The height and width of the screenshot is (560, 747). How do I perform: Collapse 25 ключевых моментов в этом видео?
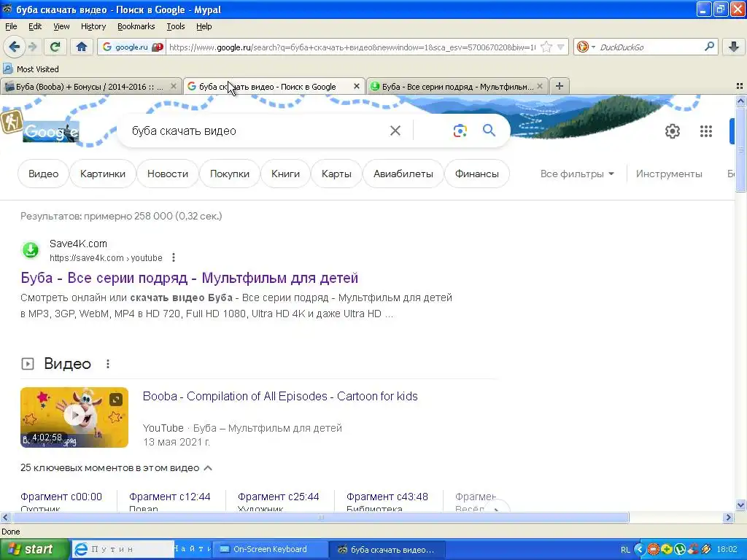[x=116, y=467]
